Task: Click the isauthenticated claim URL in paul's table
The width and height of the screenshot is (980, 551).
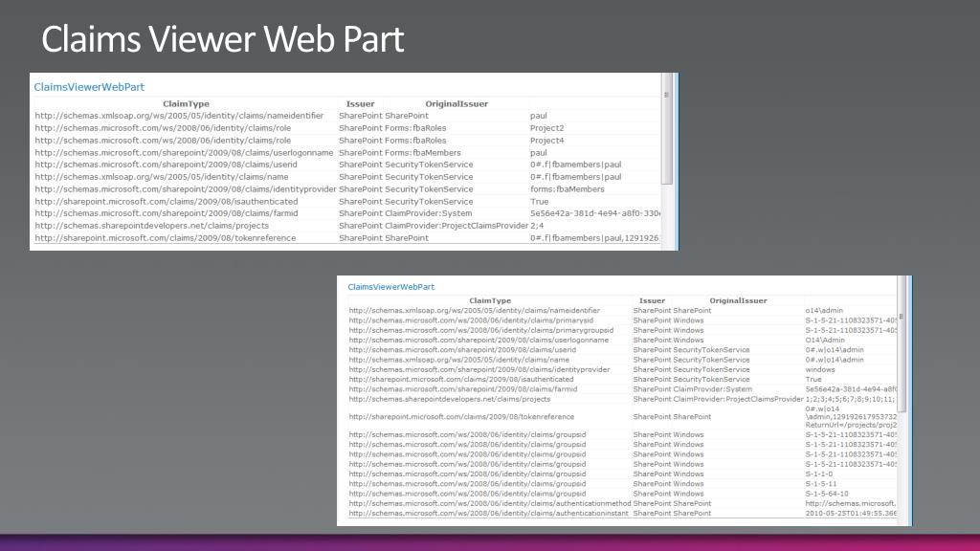Action: [167, 201]
